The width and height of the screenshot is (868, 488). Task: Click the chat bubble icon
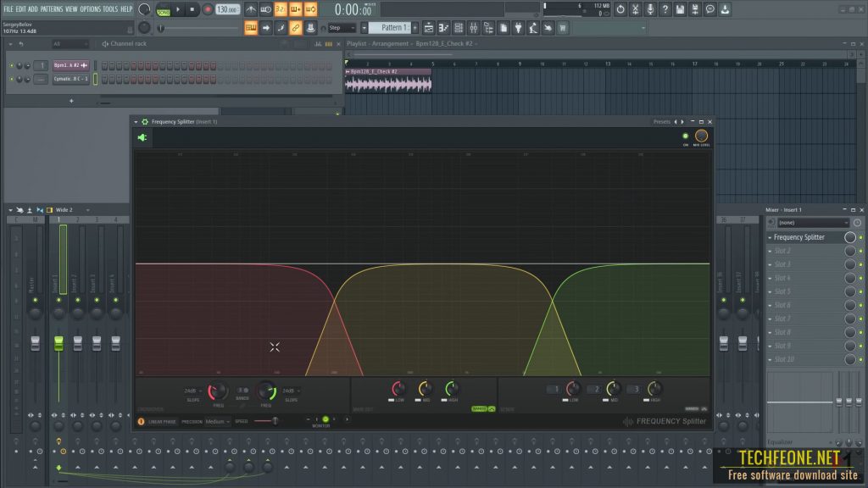tap(709, 9)
